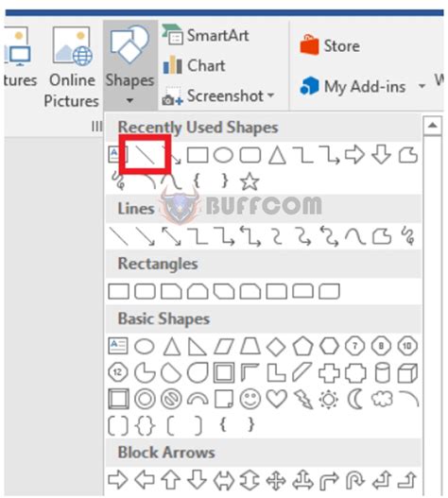The height and width of the screenshot is (498, 448).
Task: Select the Line shape in Recently Used Shapes
Action: (145, 155)
